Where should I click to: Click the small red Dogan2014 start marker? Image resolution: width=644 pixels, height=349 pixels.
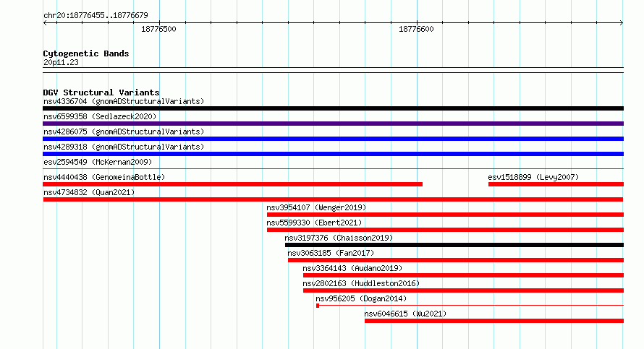click(318, 306)
